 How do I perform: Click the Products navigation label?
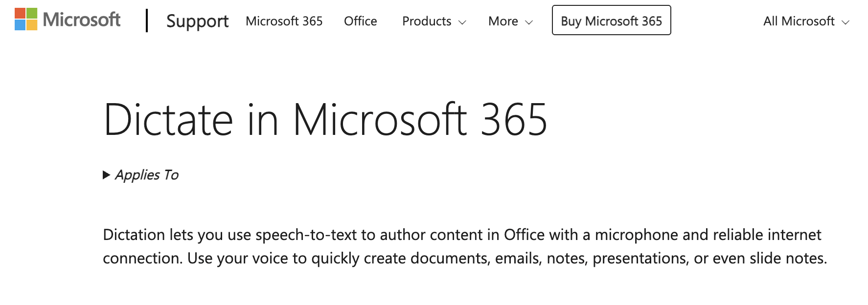coord(427,22)
